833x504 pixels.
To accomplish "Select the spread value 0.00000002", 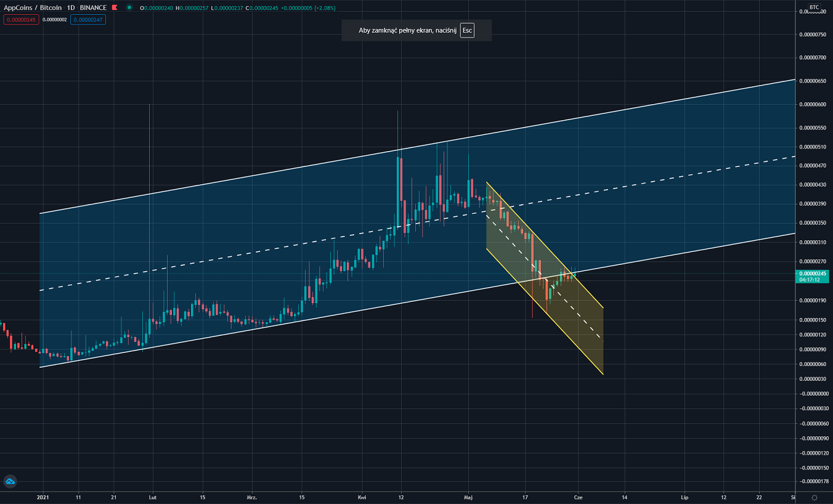I will [x=55, y=20].
